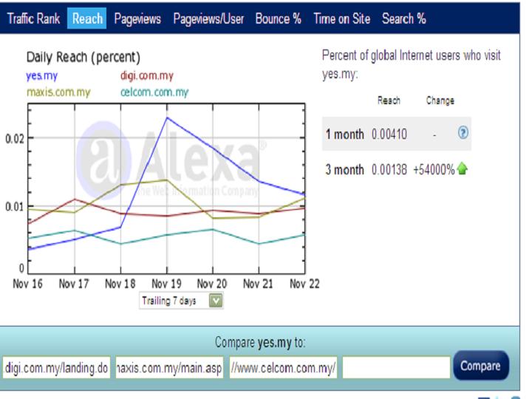Click the digi.com.my legend label

coord(146,75)
